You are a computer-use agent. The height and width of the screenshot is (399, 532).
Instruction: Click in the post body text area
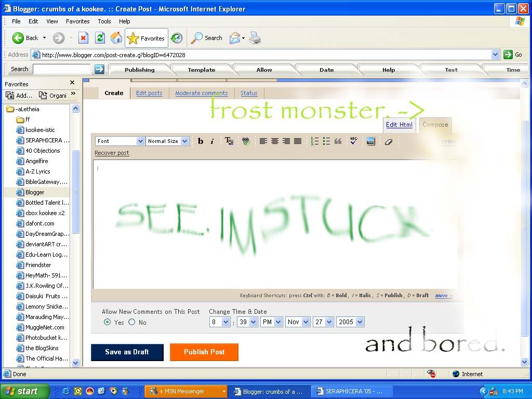275,224
